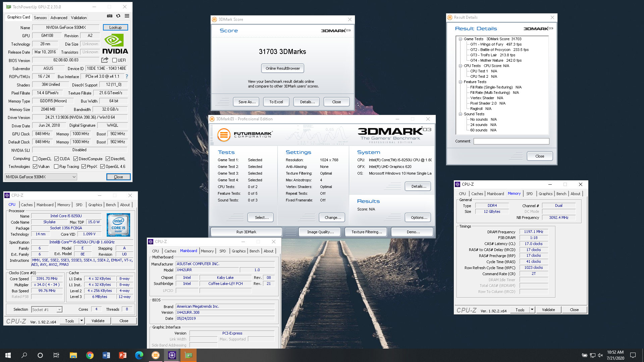This screenshot has width=644, height=362.
Task: Open Tools dropdown arrow in CPU-Z CPU window
Action: pyautogui.click(x=82, y=321)
